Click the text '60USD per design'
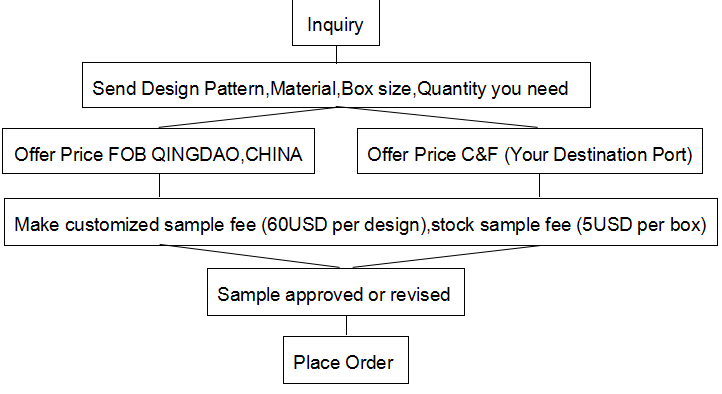The image size is (722, 394). (343, 225)
